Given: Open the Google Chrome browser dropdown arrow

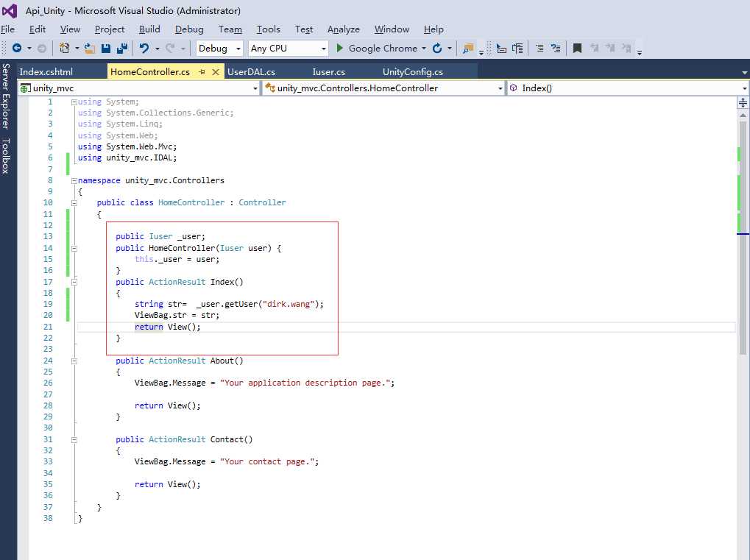Looking at the screenshot, I should (x=424, y=49).
